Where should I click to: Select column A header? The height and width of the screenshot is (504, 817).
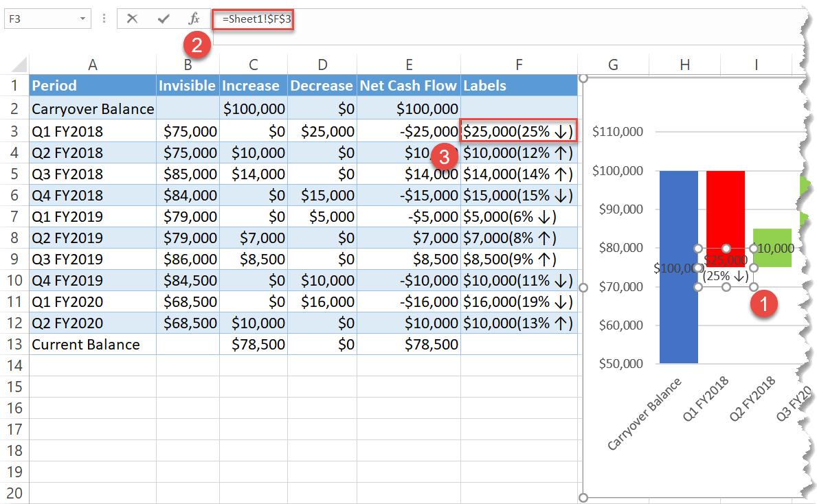[x=93, y=65]
